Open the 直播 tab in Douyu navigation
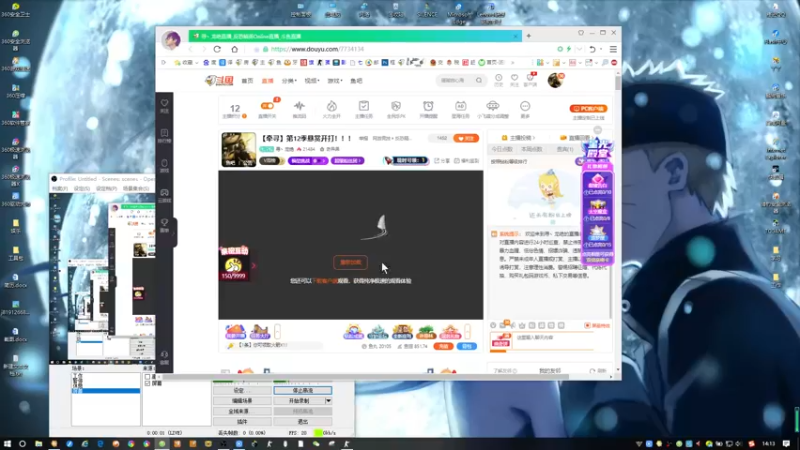This screenshot has width=800, height=450. pos(267,81)
